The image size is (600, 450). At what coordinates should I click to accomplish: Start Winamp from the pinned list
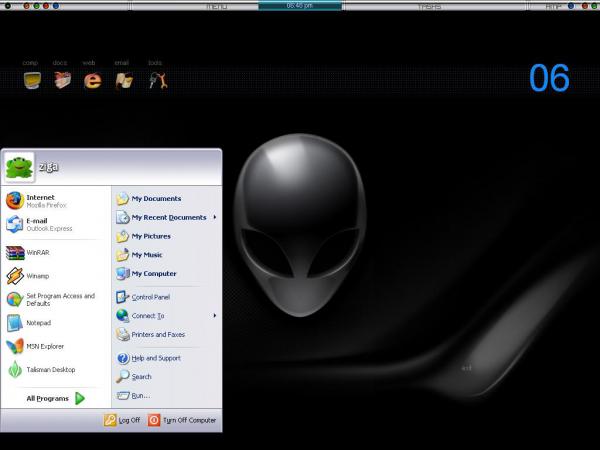(x=38, y=275)
